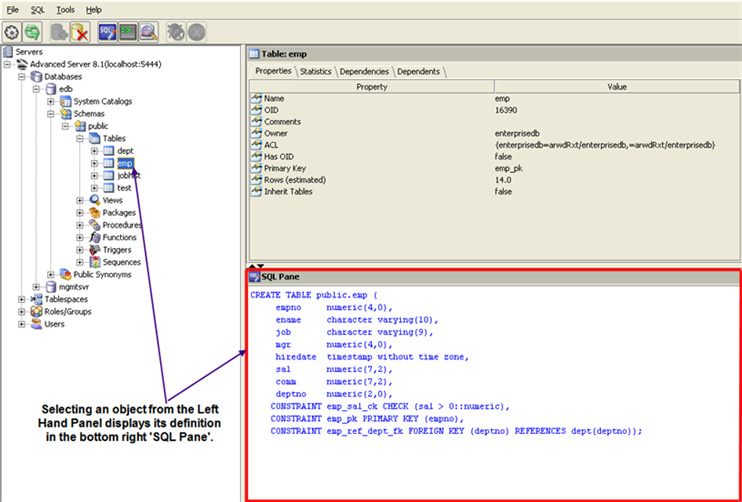742x502 pixels.
Task: Expand the System Catalogs node
Action: [51, 101]
